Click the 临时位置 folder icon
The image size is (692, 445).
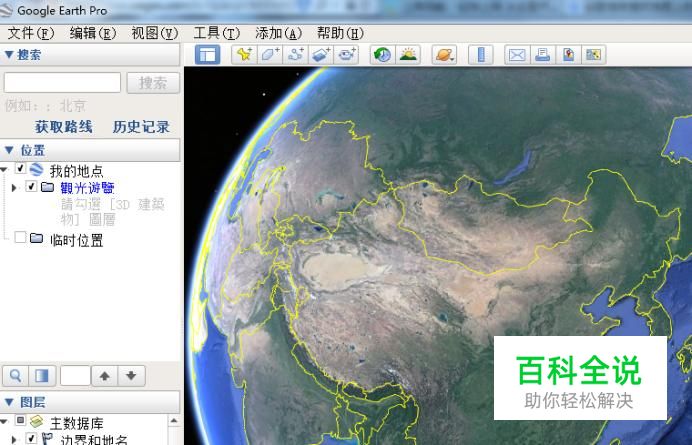pyautogui.click(x=36, y=238)
